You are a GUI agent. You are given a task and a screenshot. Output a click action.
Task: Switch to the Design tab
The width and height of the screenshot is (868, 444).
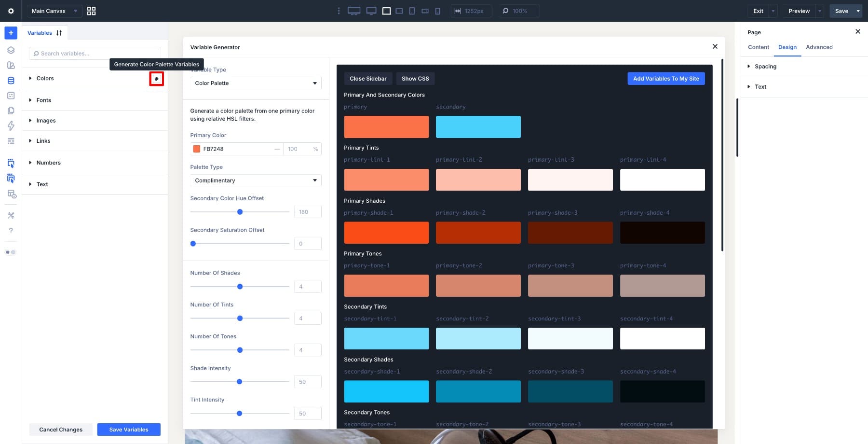pos(787,47)
